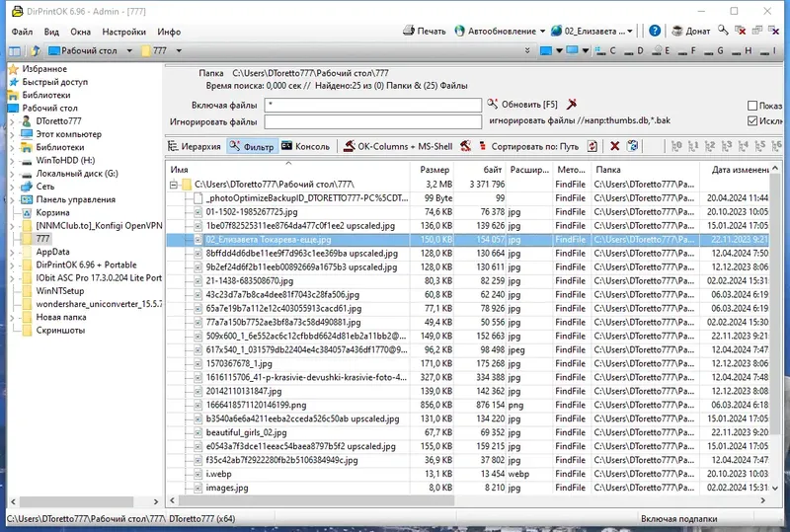Viewport: 790px width, 532px height.
Task: Click the folder-up arrow icon in address bar
Action: (36, 51)
